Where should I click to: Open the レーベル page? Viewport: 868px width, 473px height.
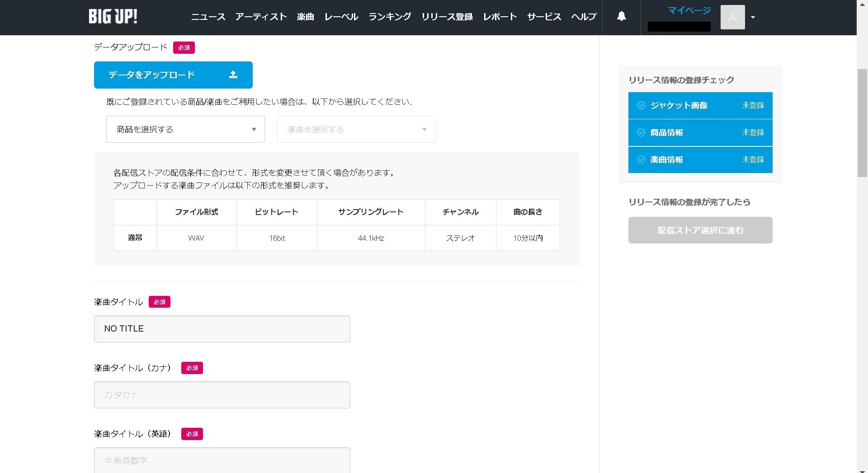(x=341, y=17)
